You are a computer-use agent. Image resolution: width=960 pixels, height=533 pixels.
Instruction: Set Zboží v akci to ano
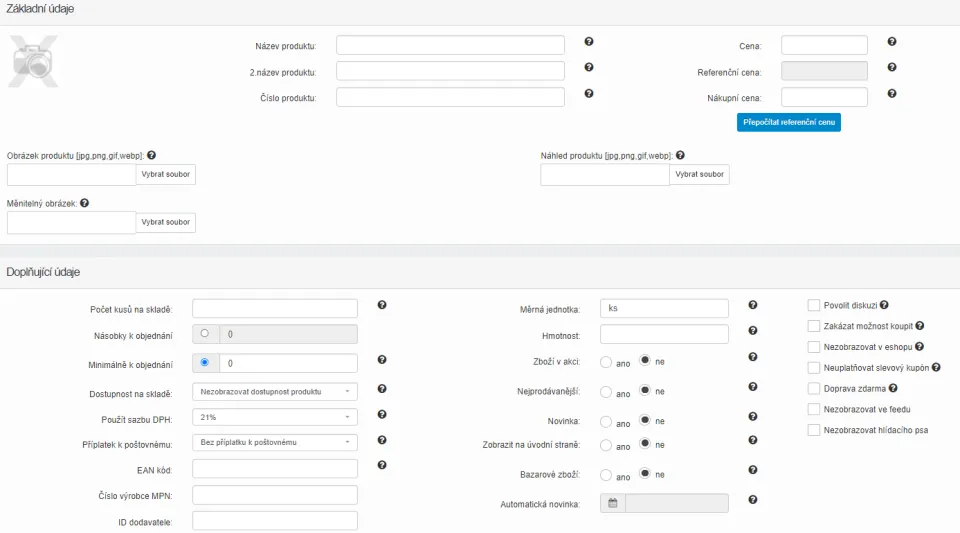(606, 362)
